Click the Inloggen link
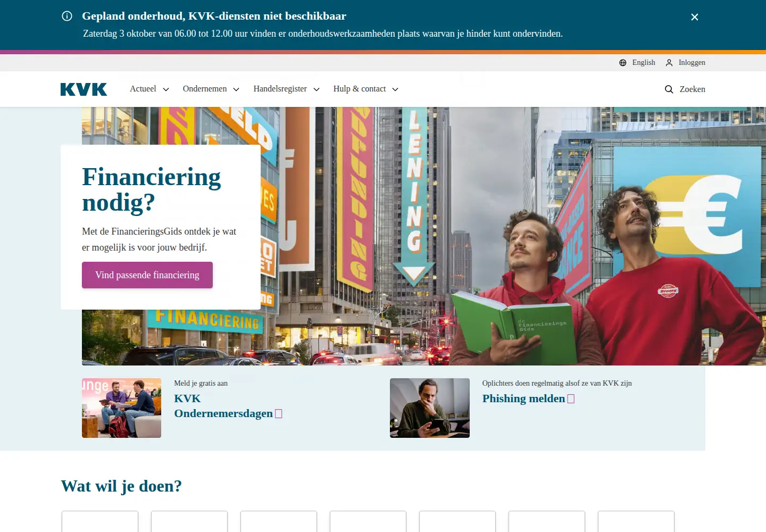 pyautogui.click(x=685, y=63)
